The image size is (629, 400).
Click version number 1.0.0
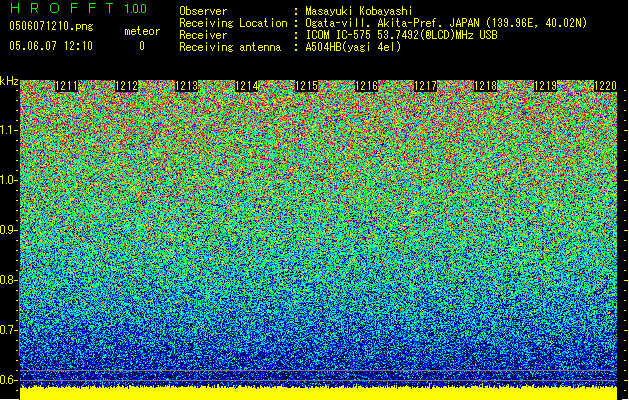[x=136, y=9]
